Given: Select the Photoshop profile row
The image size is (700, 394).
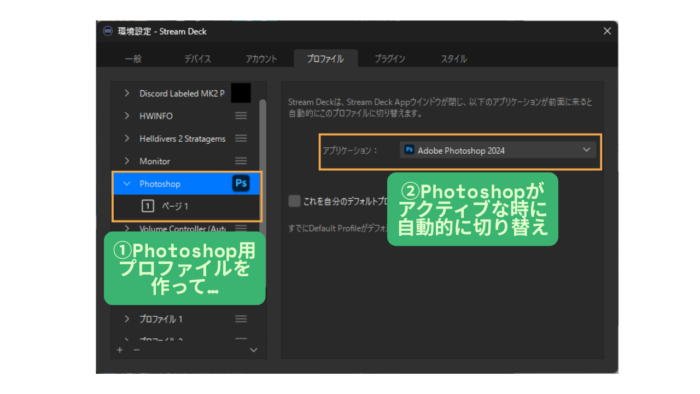Looking at the screenshot, I should pyautogui.click(x=187, y=183).
